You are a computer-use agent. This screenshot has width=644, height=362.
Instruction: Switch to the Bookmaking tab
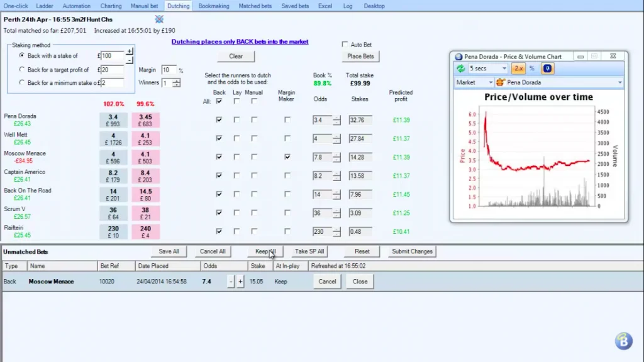point(214,6)
